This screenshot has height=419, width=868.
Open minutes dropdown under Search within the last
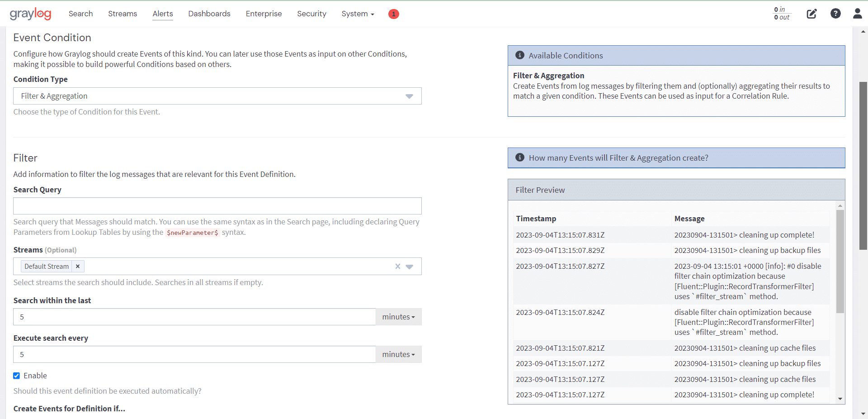tap(398, 317)
